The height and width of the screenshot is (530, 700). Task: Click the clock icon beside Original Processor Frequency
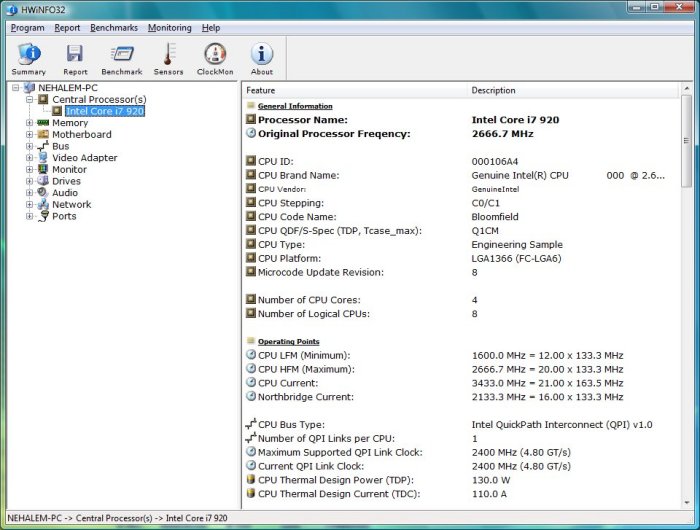pos(251,133)
